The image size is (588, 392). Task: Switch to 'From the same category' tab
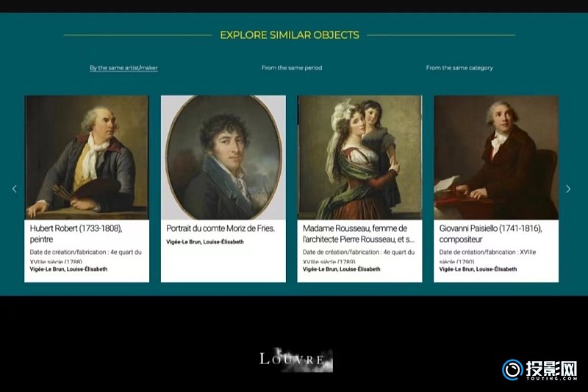pyautogui.click(x=459, y=68)
